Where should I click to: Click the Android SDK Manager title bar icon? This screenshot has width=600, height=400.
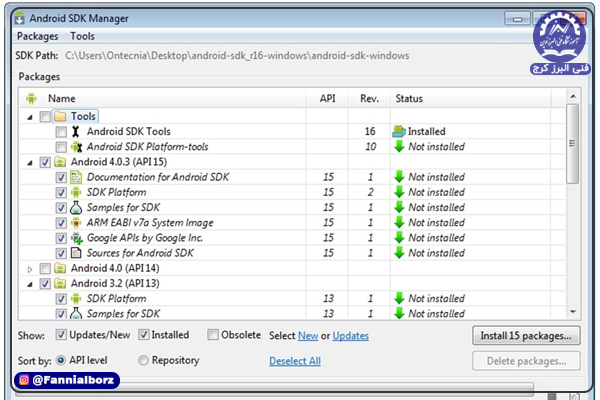tap(19, 18)
